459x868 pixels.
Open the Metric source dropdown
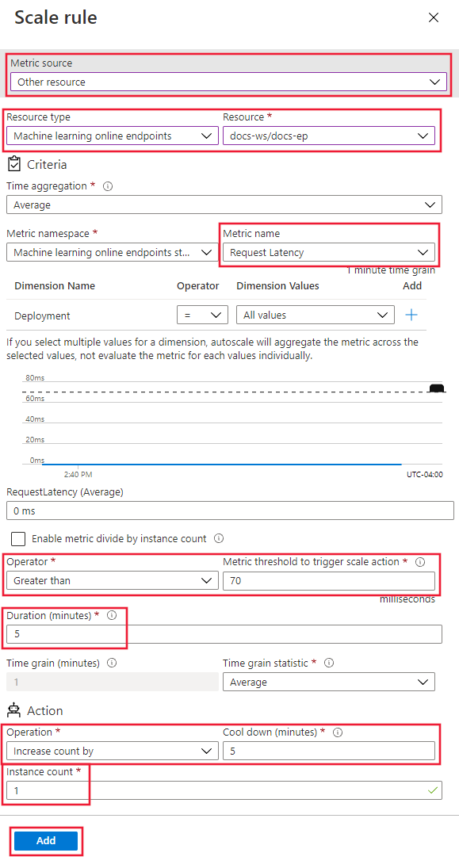[x=228, y=82]
